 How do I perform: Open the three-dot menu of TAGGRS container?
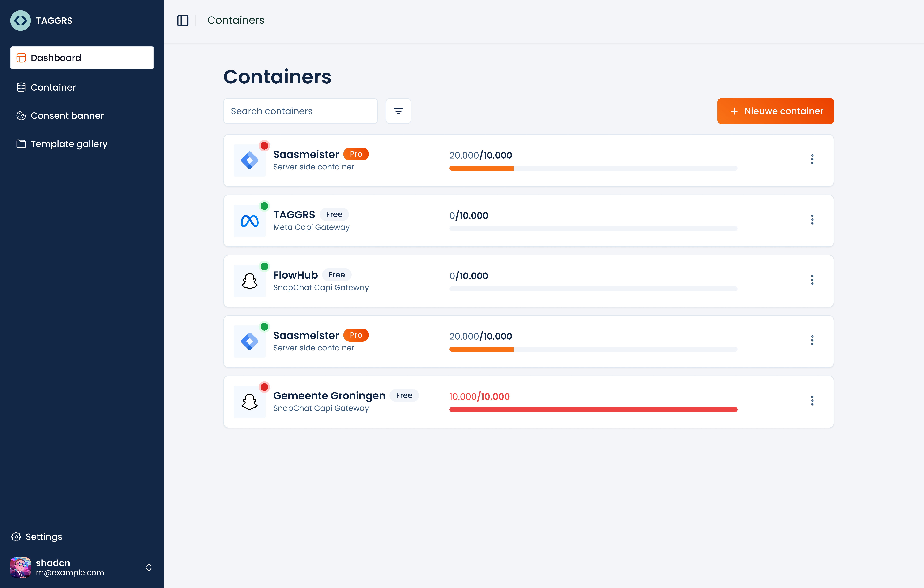coord(812,220)
